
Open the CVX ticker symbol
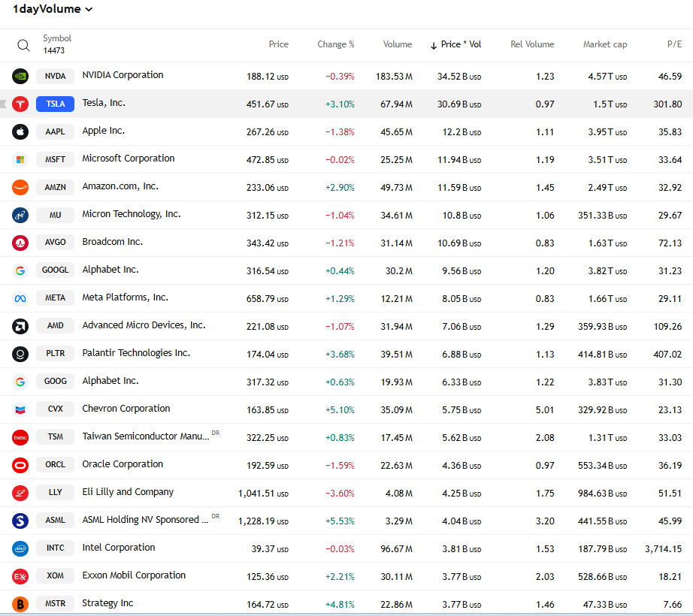[56, 409]
